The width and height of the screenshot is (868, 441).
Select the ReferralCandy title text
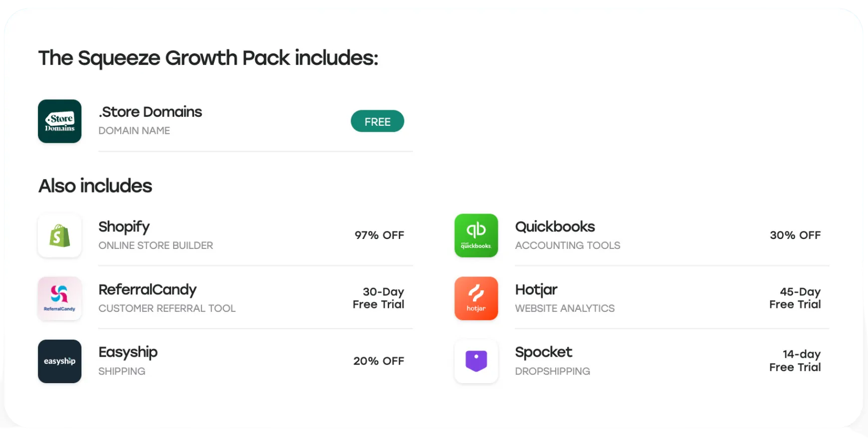[x=148, y=290]
